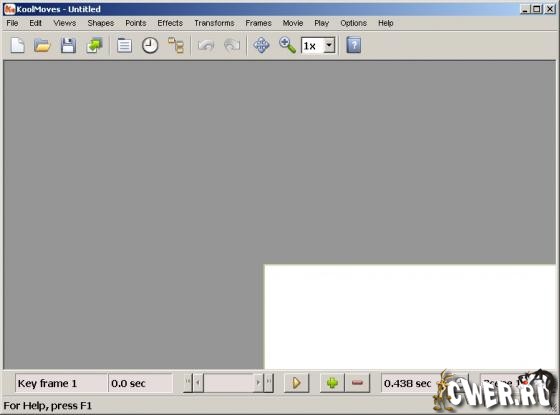Open the Shapes menu
Screen dimensions: 560x415
click(x=101, y=23)
